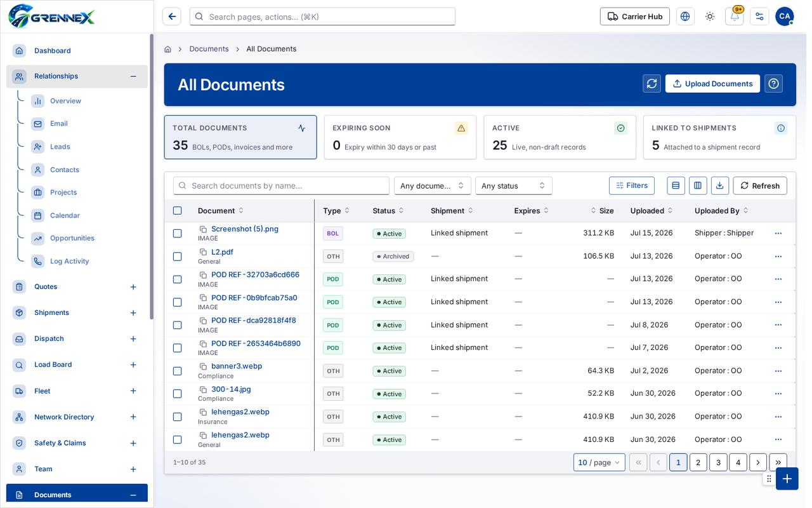
Task: Switch to the list row view icon
Action: 676,185
